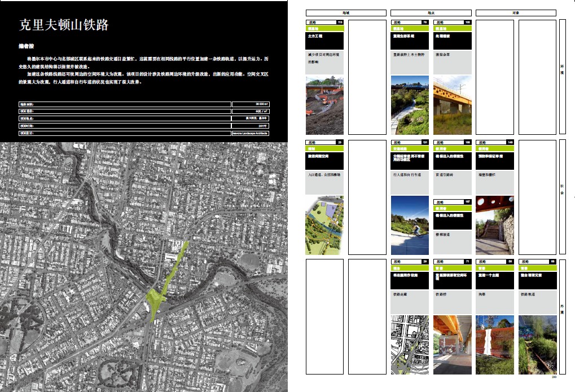Click the strategy card numbered 113
Viewport: 575px width, 392px height.
pyautogui.click(x=324, y=23)
